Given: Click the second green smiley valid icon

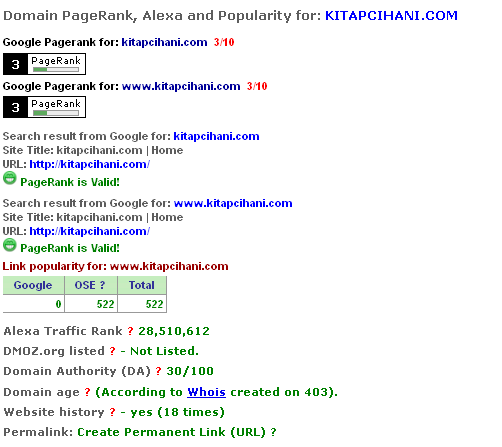Looking at the screenshot, I should 9,245.
